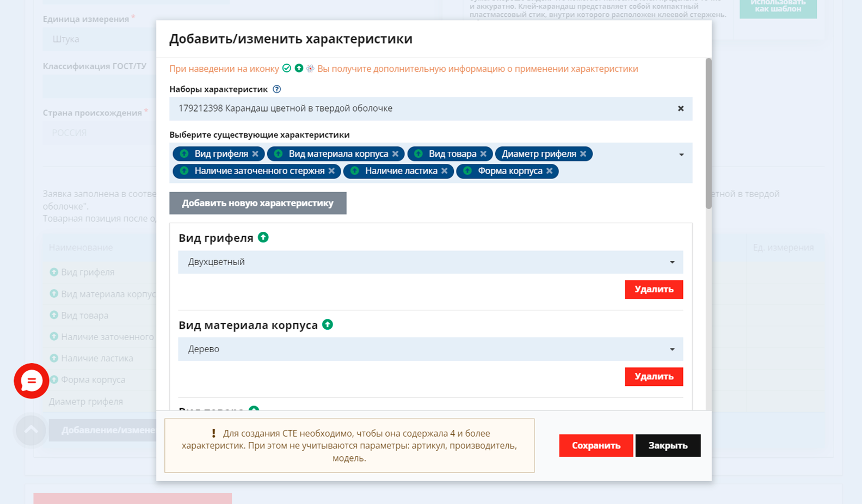Image resolution: width=862 pixels, height=504 pixels.
Task: Click green icon by background row 'Вид материала корпуса'
Action: click(x=54, y=293)
